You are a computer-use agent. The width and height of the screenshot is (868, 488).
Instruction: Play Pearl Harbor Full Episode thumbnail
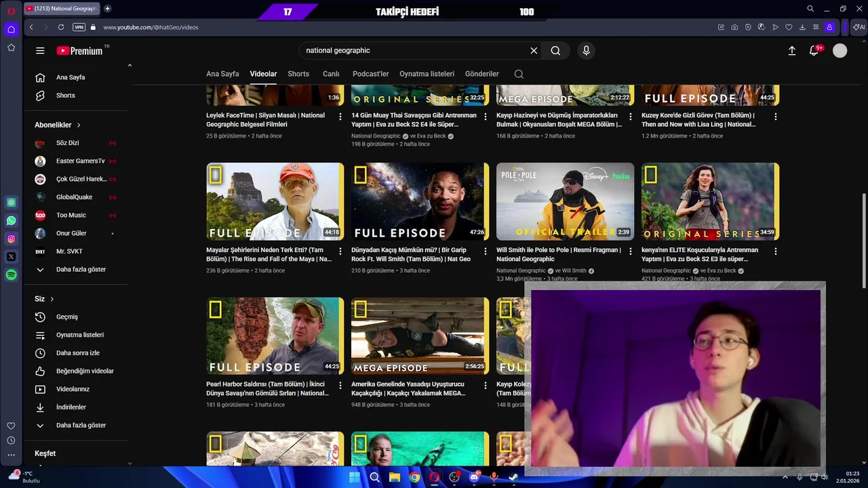click(x=275, y=335)
